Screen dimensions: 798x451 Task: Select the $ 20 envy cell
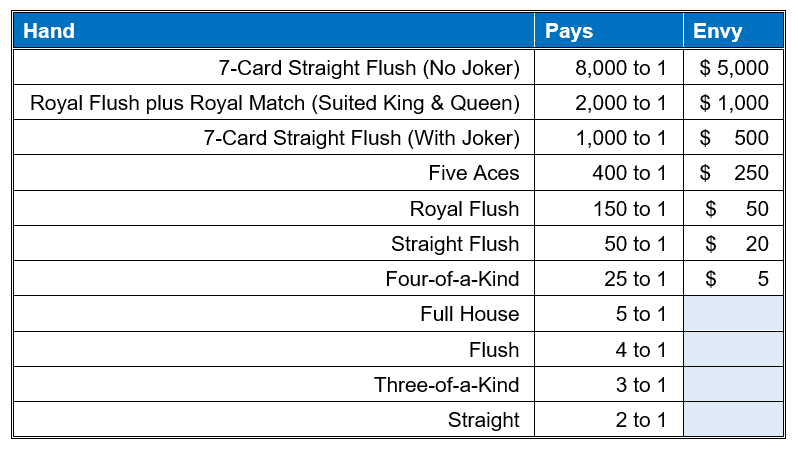click(x=736, y=244)
